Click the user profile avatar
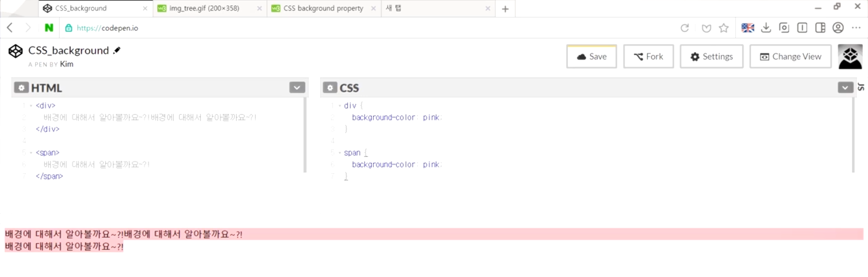This screenshot has height=277, width=868. (x=850, y=57)
